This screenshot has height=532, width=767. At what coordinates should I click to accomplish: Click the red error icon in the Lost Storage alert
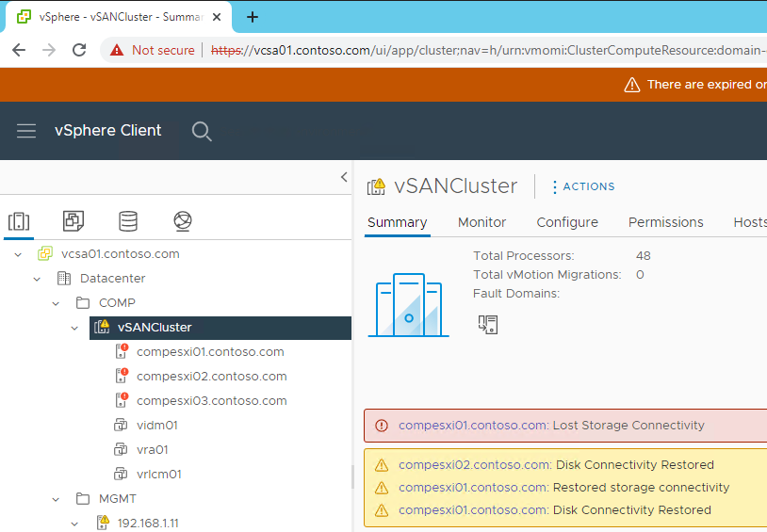382,426
